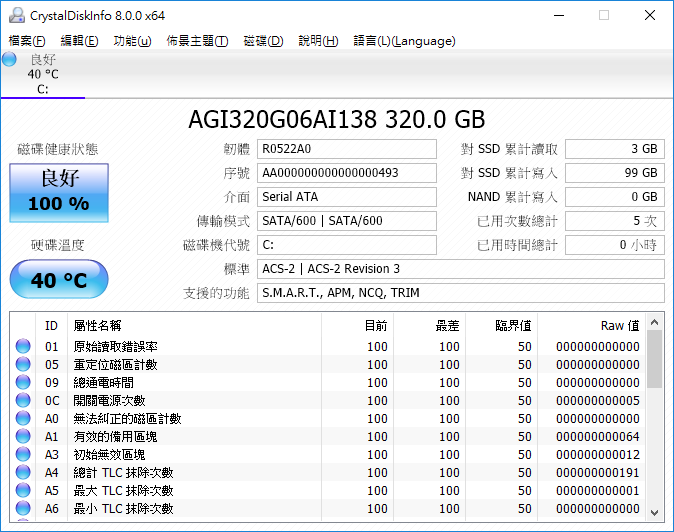Open the 檔案(F) menu
The width and height of the screenshot is (674, 532).
(x=27, y=41)
